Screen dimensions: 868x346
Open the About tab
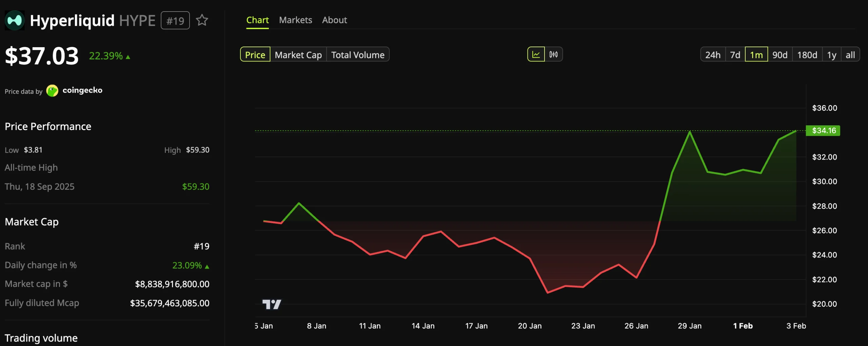pos(334,20)
